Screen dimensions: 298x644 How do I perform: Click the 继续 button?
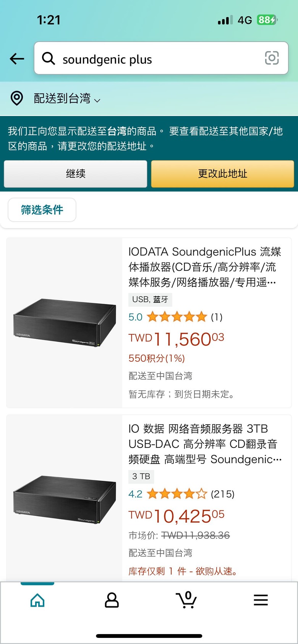[76, 174]
